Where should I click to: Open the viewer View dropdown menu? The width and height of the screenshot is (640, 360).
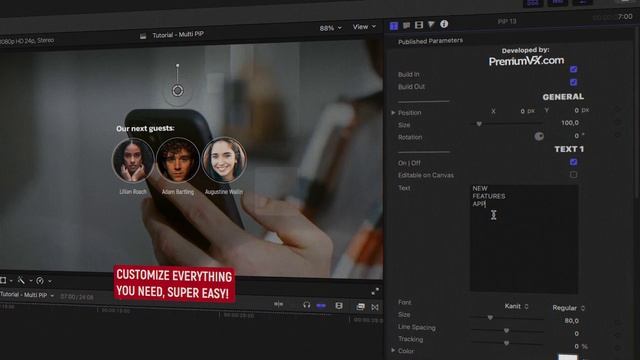point(364,27)
